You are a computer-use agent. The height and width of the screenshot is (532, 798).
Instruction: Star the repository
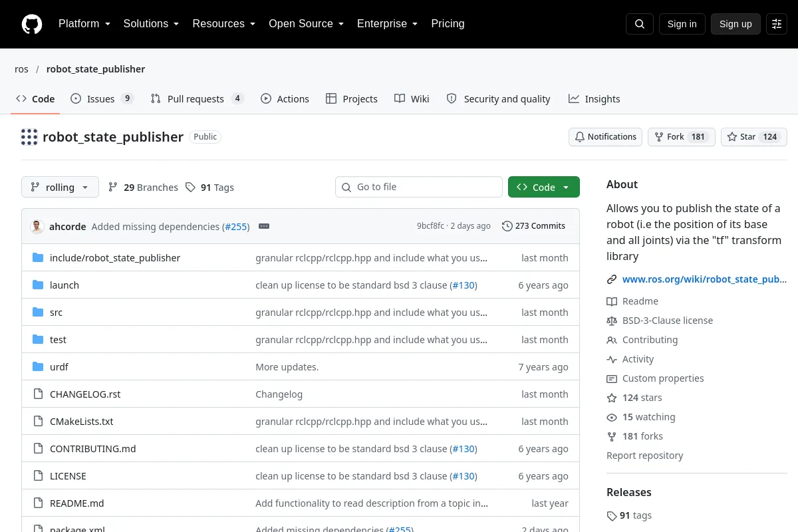tap(753, 137)
